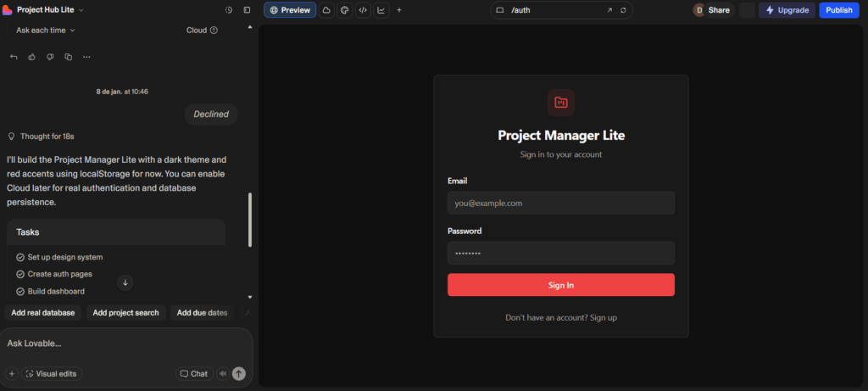The height and width of the screenshot is (391, 868).
Task: Click the Set up design system task
Action: tap(59, 257)
